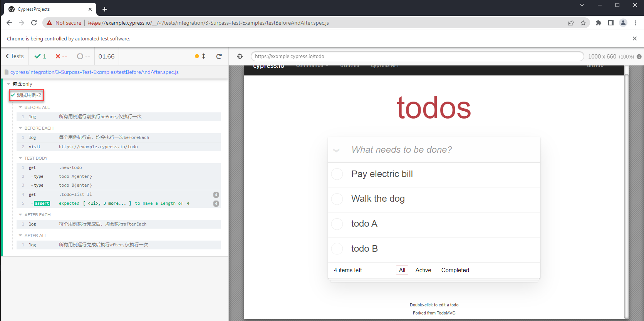Click the AFTER EACH log command row
The height and width of the screenshot is (321, 644).
coord(119,224)
